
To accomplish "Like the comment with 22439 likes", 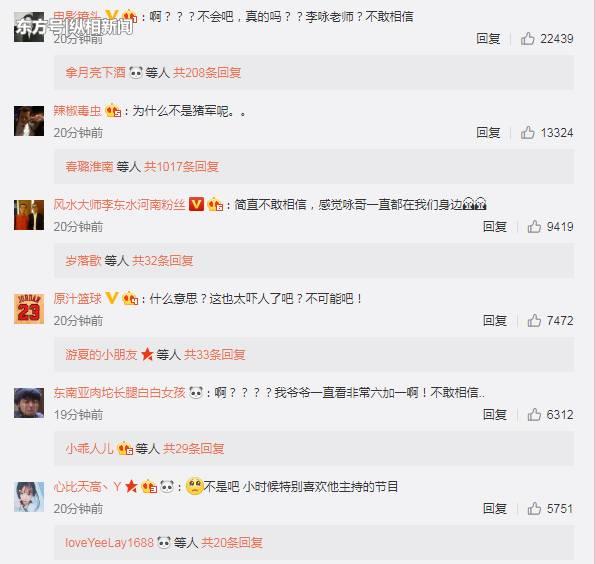I will coord(528,38).
